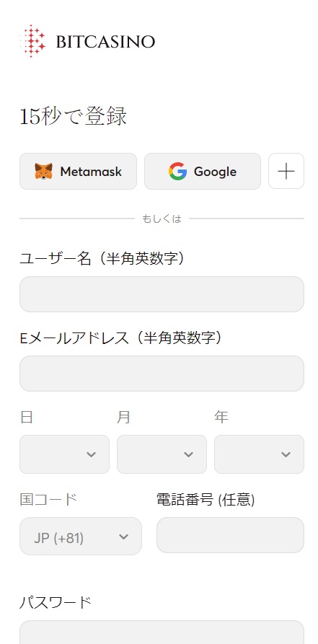This screenshot has width=318, height=644.
Task: Open the 日 day dropdown
Action: click(64, 454)
